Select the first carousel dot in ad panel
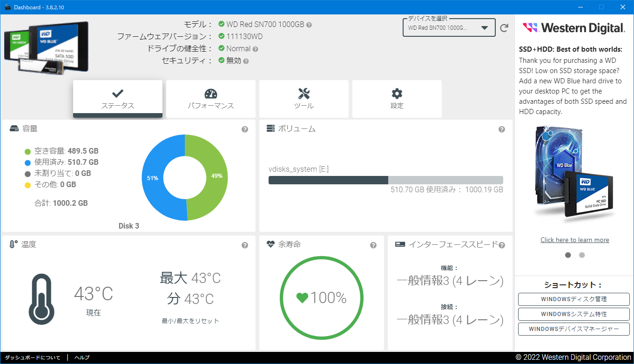Screen dimensions: 634x364 coord(568,255)
